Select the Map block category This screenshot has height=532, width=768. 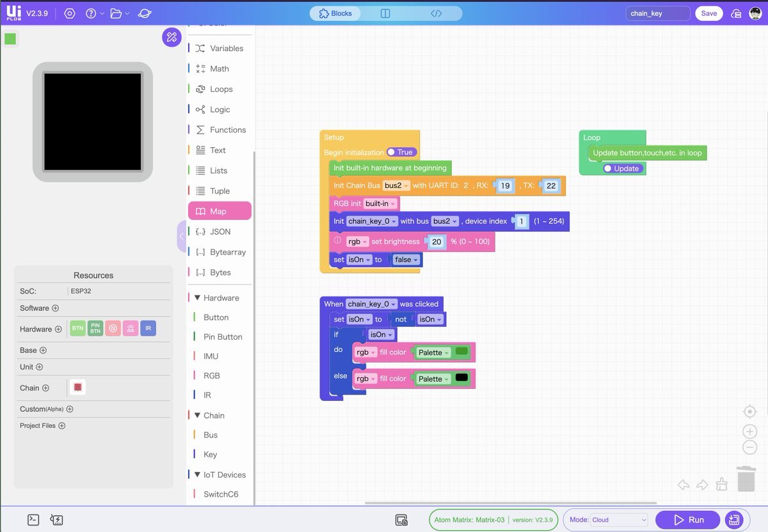pos(220,211)
